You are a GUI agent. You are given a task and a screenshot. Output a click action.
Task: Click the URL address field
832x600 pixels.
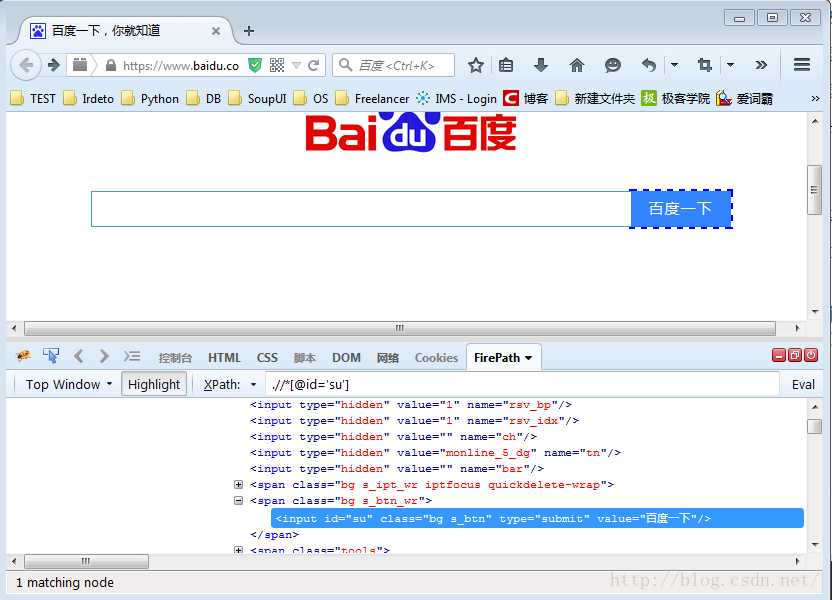pyautogui.click(x=181, y=65)
